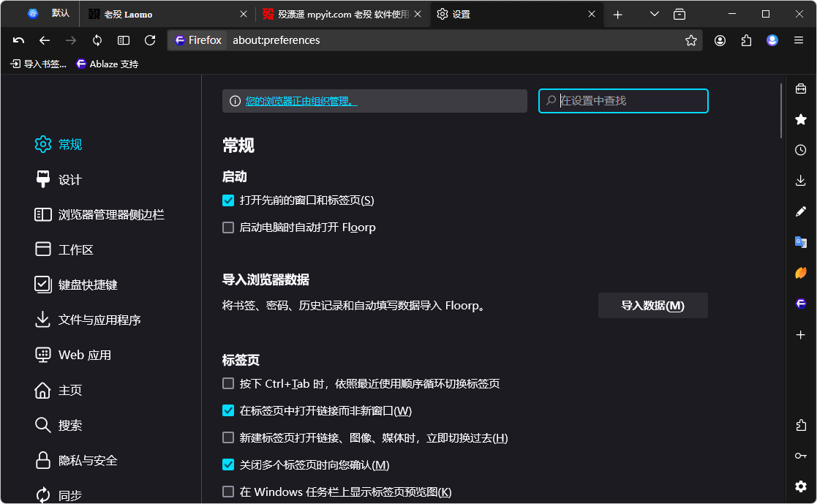Close the 老殁 Laomo tab
This screenshot has height=504, width=817.
244,15
